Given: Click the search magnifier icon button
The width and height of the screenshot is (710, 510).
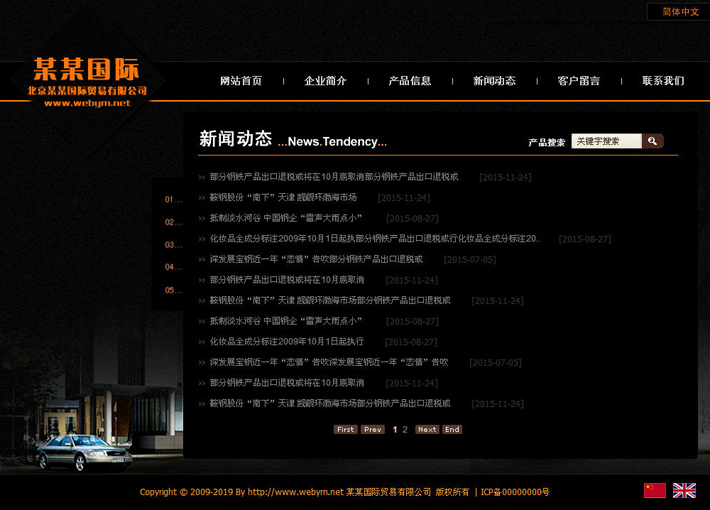Looking at the screenshot, I should pyautogui.click(x=652, y=141).
